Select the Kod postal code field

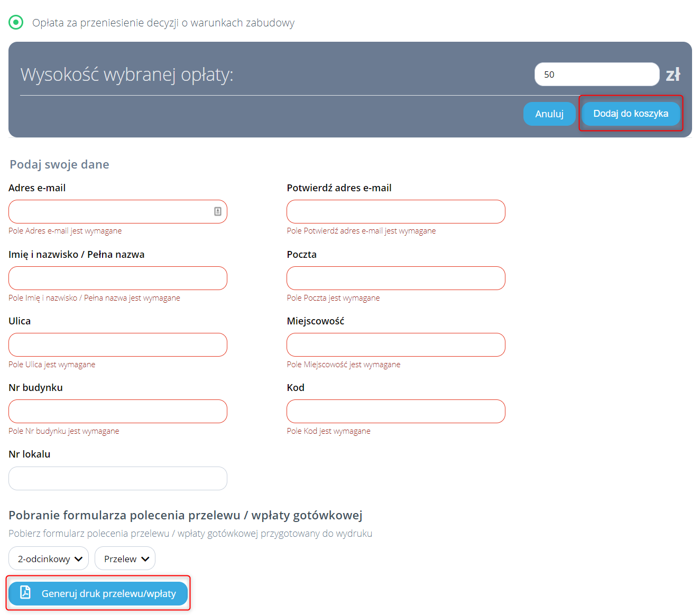(395, 412)
